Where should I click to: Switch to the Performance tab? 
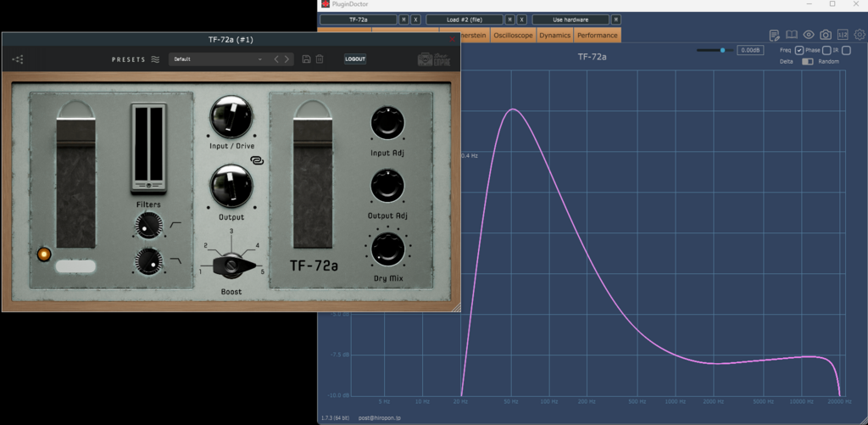[598, 35]
